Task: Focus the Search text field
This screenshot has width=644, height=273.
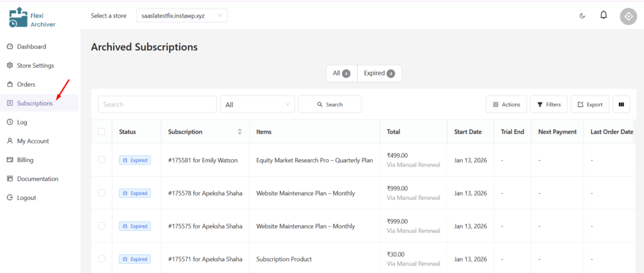Action: click(157, 104)
